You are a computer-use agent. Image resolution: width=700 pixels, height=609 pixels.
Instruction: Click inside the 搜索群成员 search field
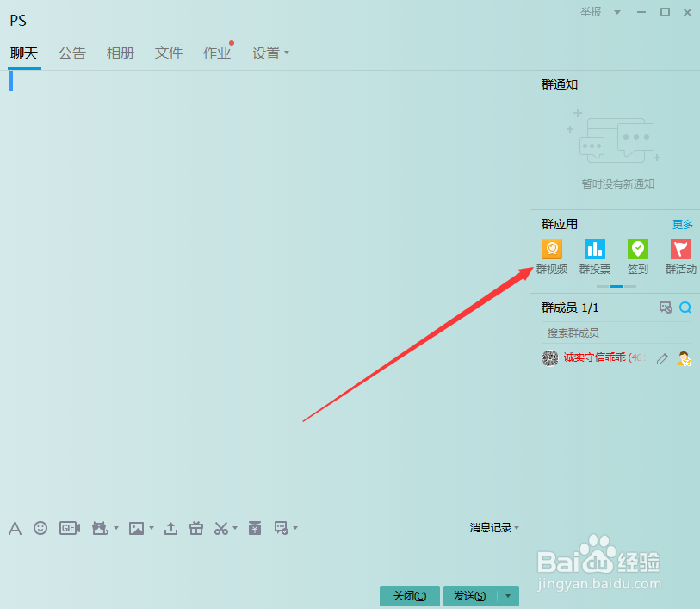(x=615, y=332)
